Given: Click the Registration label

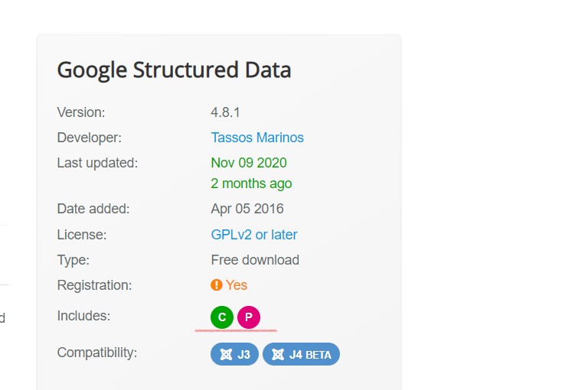Looking at the screenshot, I should click(94, 285).
